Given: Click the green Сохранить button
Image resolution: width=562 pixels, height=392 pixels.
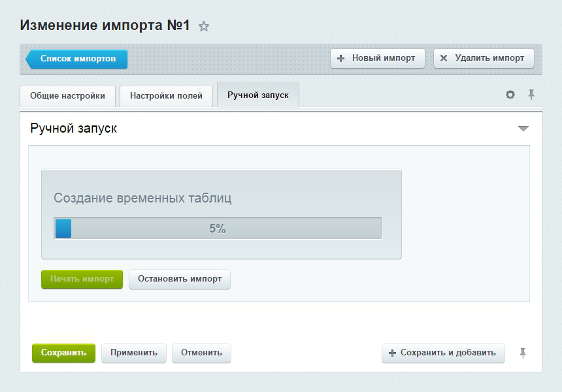Looking at the screenshot, I should tap(63, 353).
